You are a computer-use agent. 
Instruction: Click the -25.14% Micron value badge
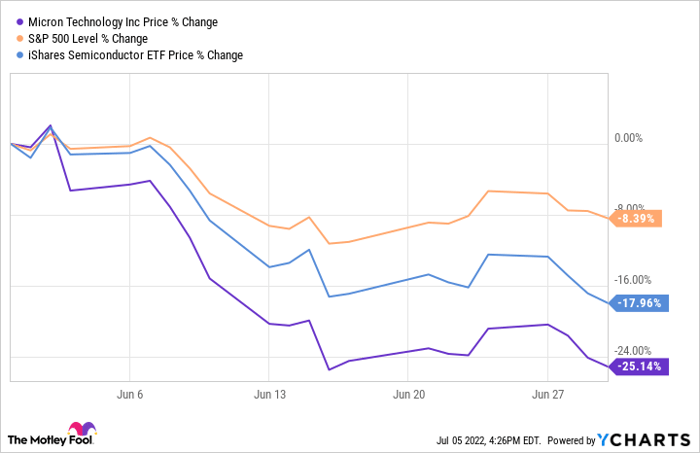click(x=638, y=367)
